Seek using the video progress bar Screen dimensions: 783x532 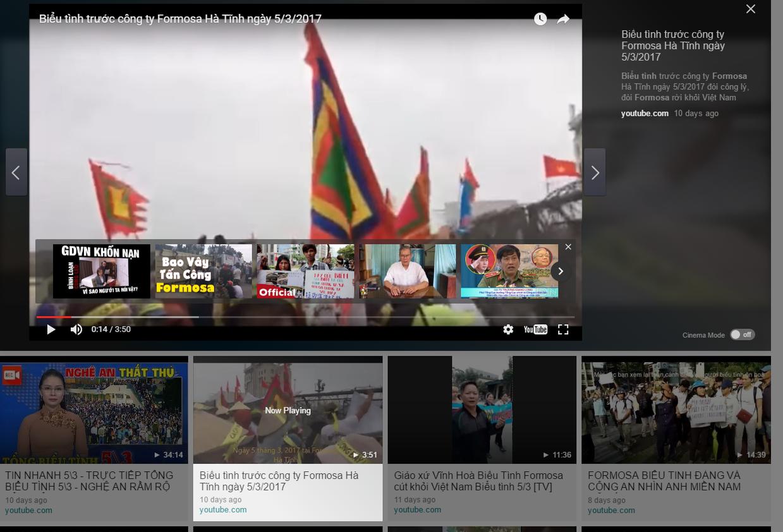coord(305,317)
